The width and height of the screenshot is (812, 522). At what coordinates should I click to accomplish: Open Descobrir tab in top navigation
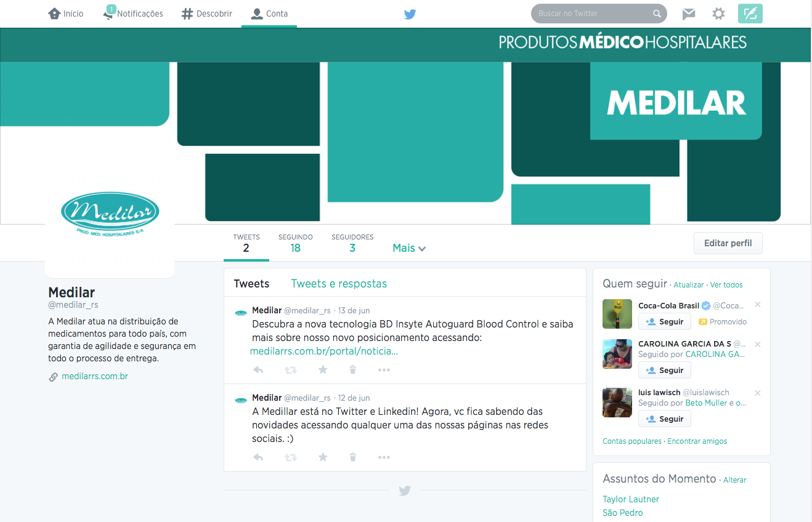[x=207, y=14]
